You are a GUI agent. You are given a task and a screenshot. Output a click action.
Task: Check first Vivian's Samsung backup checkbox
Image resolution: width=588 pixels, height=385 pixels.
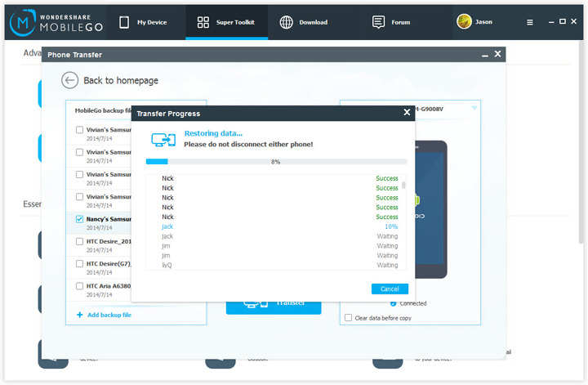pyautogui.click(x=79, y=130)
